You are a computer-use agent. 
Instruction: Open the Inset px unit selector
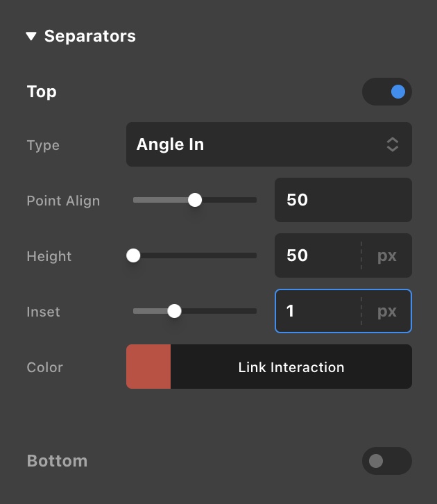pos(386,311)
